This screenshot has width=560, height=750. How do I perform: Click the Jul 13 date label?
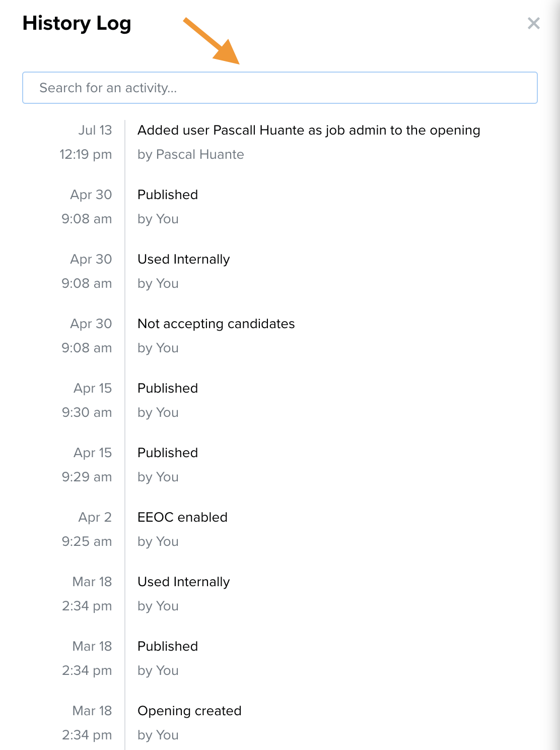95,130
